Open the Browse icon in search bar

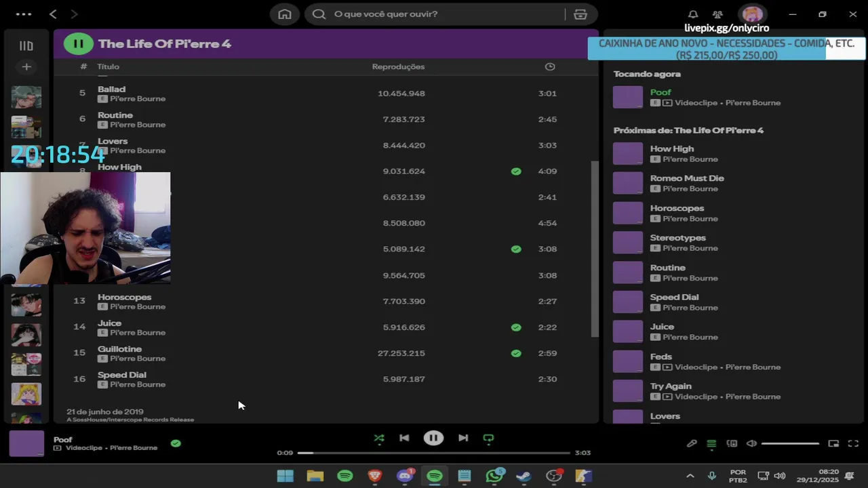pos(580,14)
